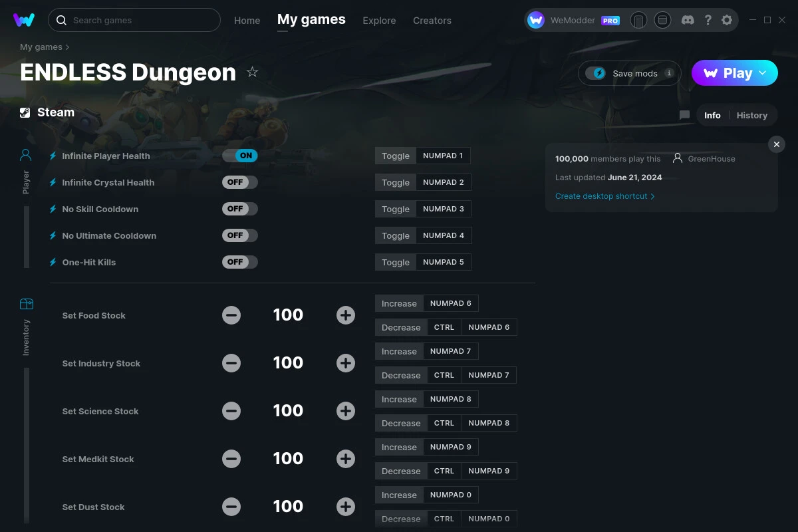Expand the Save mods info dropdown arrow
This screenshot has height=532, width=798.
click(668, 73)
